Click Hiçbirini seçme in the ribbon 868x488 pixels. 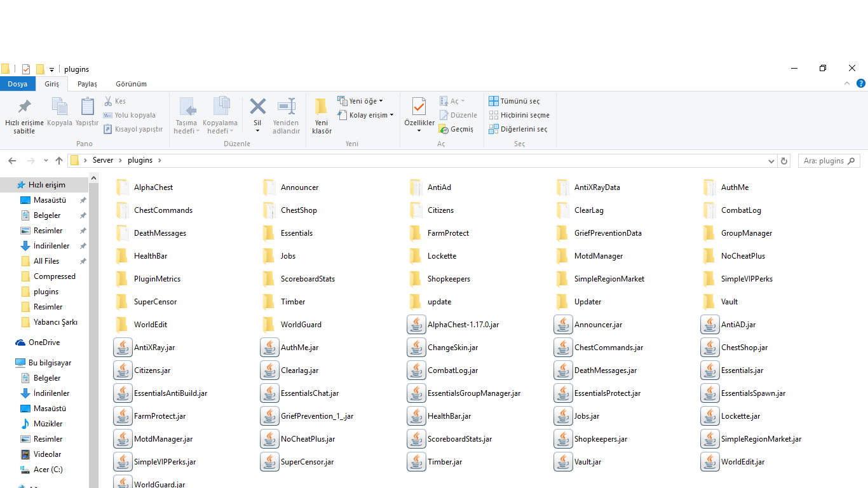(519, 115)
